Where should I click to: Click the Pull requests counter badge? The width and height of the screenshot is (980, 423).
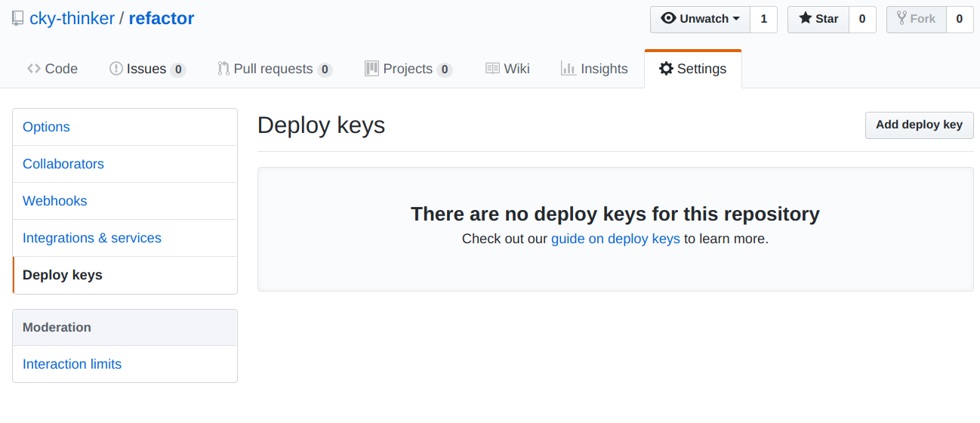tap(325, 69)
